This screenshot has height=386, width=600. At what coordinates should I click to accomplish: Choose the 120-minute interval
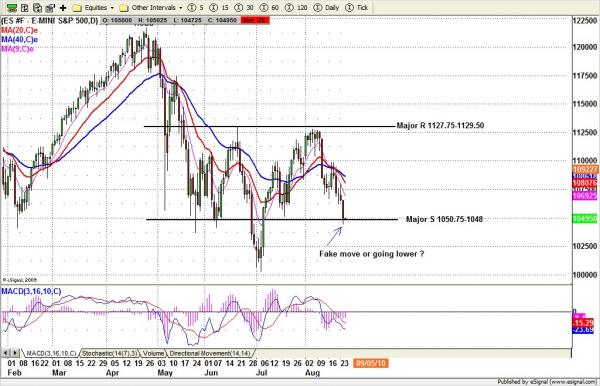297,8
